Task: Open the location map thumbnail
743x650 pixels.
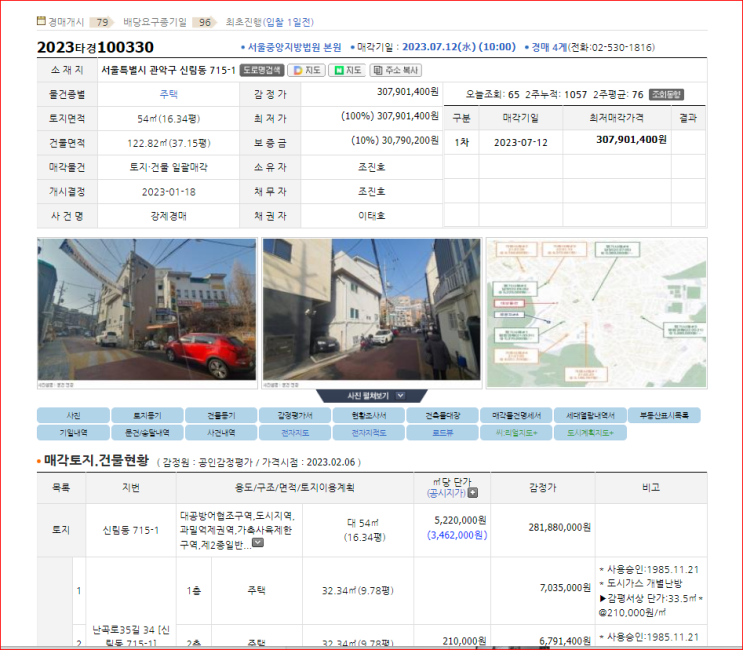Action: 597,313
